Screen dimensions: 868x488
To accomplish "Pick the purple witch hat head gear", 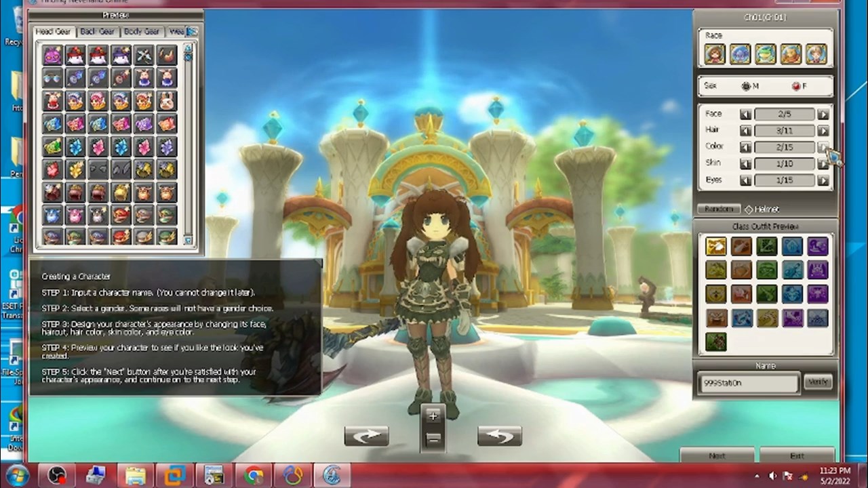I will [121, 56].
